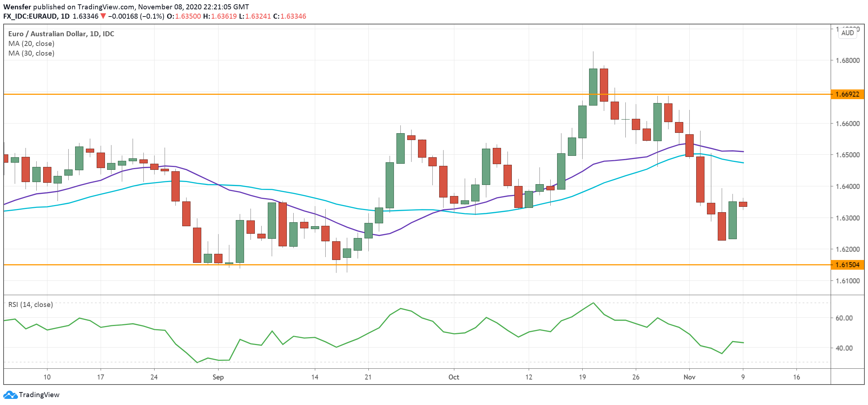Click the orange 1.61504 price label

coord(847,265)
